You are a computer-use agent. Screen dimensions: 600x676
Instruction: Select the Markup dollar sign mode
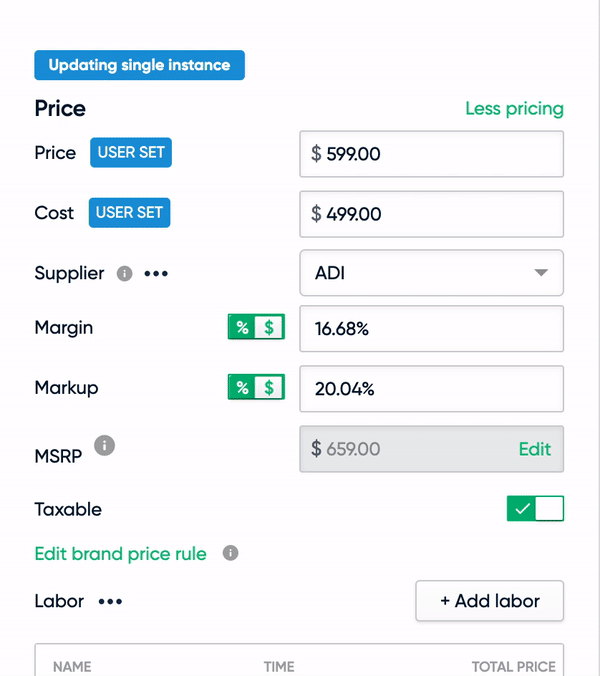(269, 388)
